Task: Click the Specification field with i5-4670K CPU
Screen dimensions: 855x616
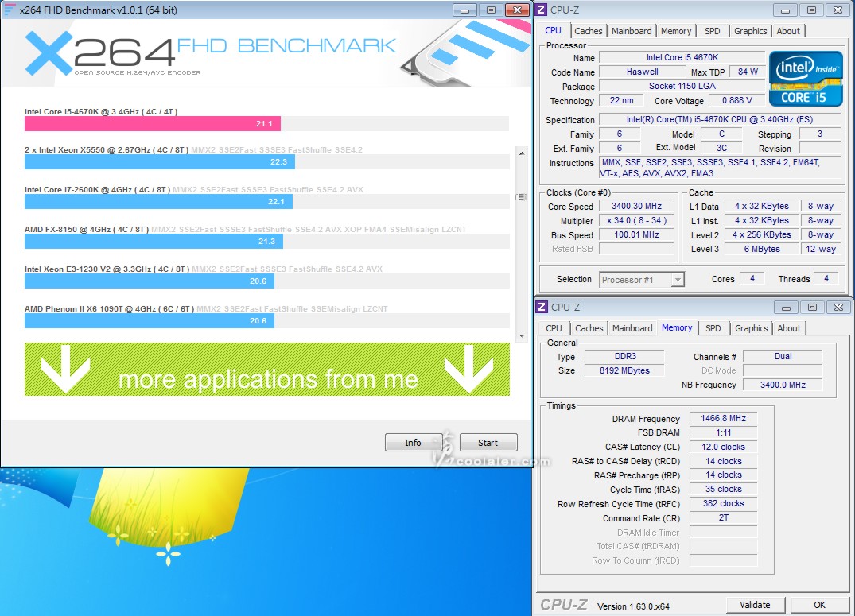Action: (x=719, y=119)
